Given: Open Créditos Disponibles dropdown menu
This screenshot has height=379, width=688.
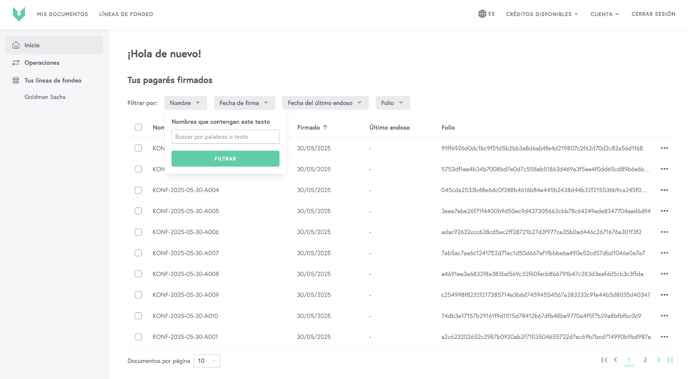Looking at the screenshot, I should 542,14.
